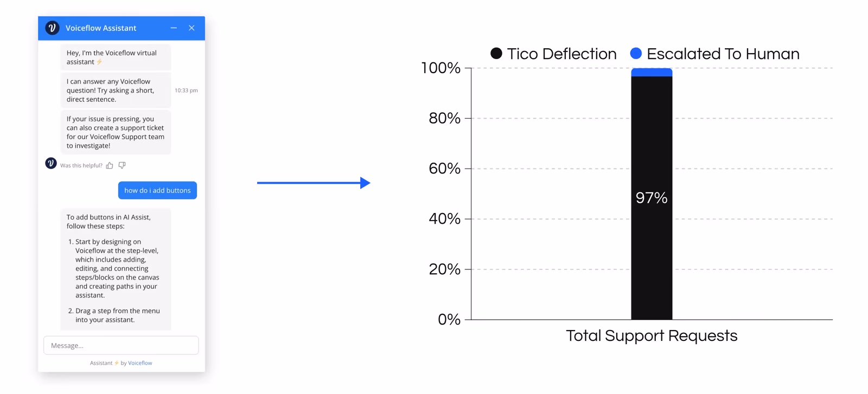Viewport: 868px width, 394px height.
Task: Click the lightning bolt icon in footer
Action: (116, 363)
